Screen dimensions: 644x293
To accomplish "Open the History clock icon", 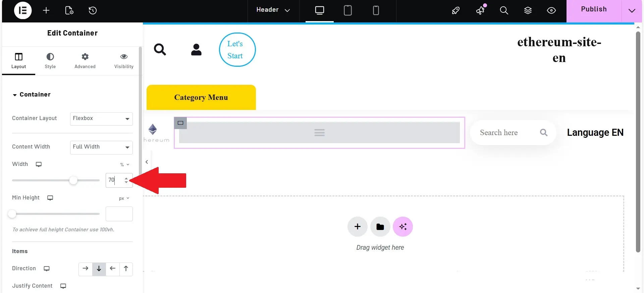I will 93,10.
